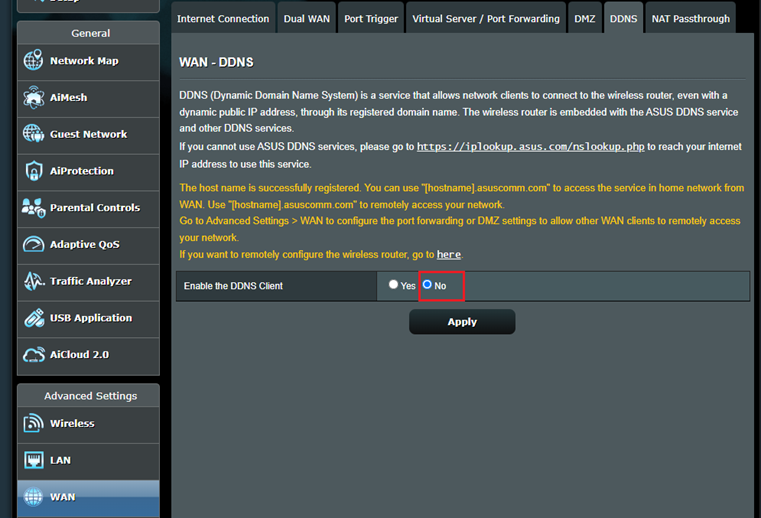
Task: Select Yes to enable DDNS Client
Action: [x=393, y=284]
